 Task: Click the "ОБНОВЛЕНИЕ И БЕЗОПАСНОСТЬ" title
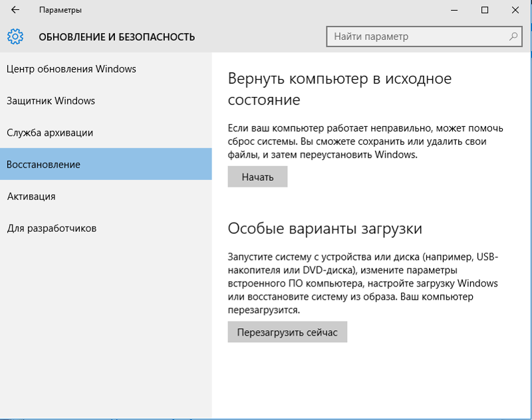click(117, 37)
